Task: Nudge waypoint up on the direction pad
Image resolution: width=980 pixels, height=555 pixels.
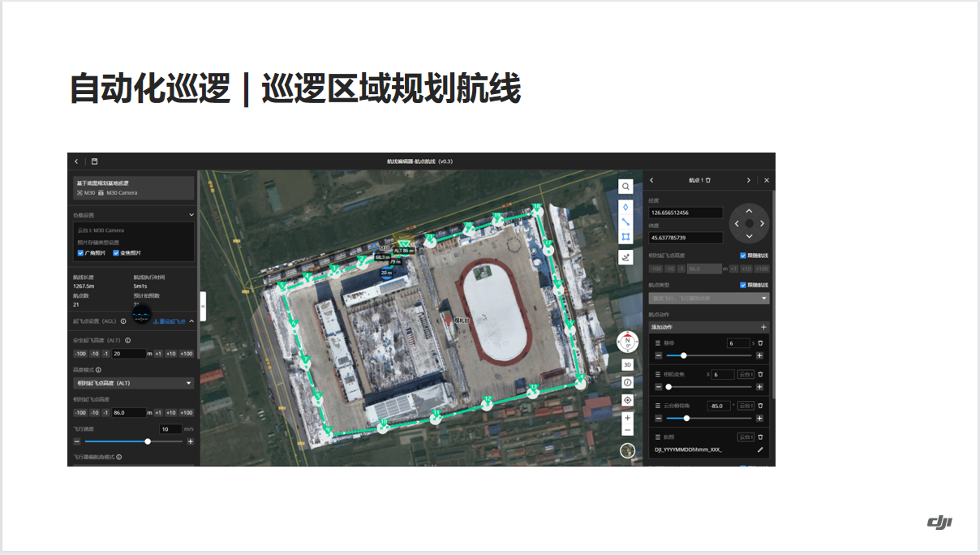Action: pos(750,210)
